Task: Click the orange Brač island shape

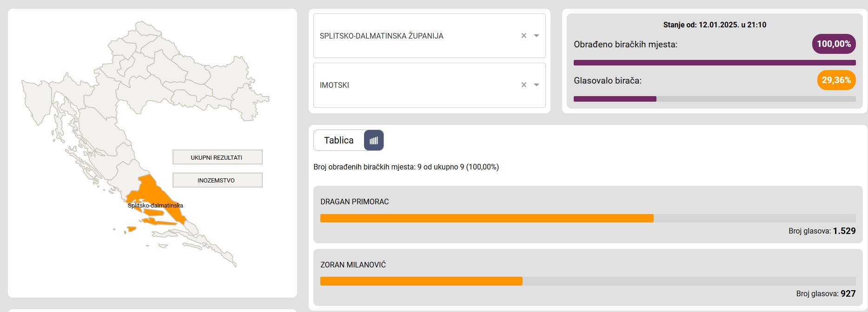Action: click(x=153, y=213)
